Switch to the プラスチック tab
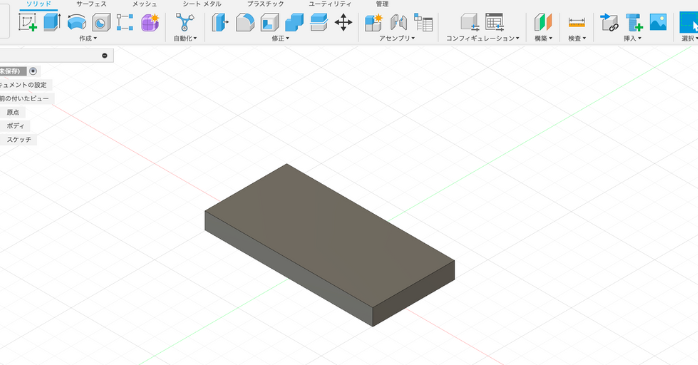 [265, 4]
